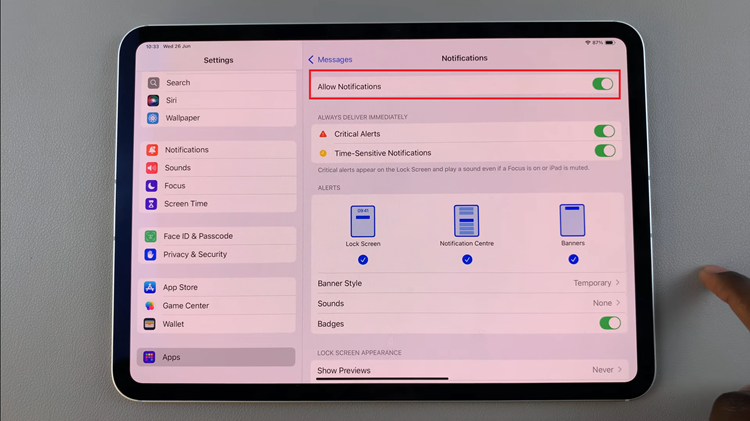The height and width of the screenshot is (421, 750).
Task: Select Screen Time in sidebar
Action: click(219, 204)
